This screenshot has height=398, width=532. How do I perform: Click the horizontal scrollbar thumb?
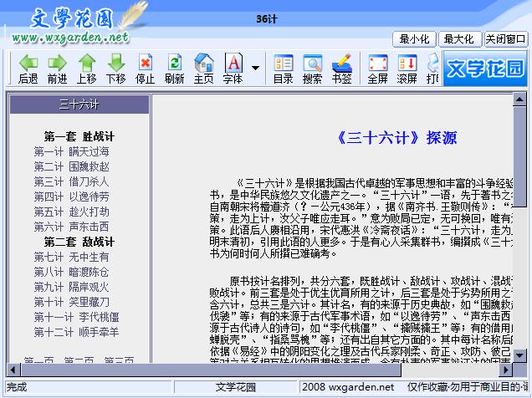[x=211, y=370]
